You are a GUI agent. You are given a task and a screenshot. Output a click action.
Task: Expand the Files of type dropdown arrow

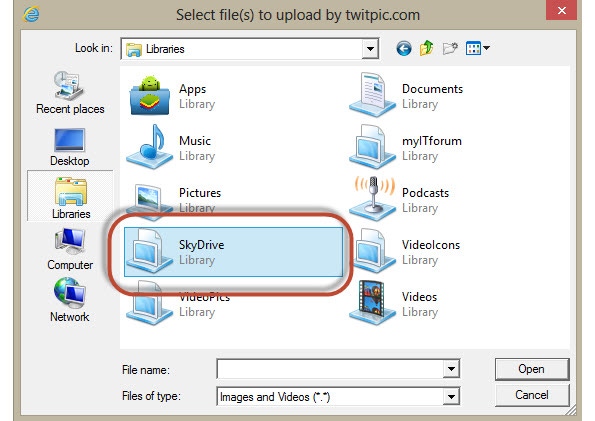click(451, 397)
